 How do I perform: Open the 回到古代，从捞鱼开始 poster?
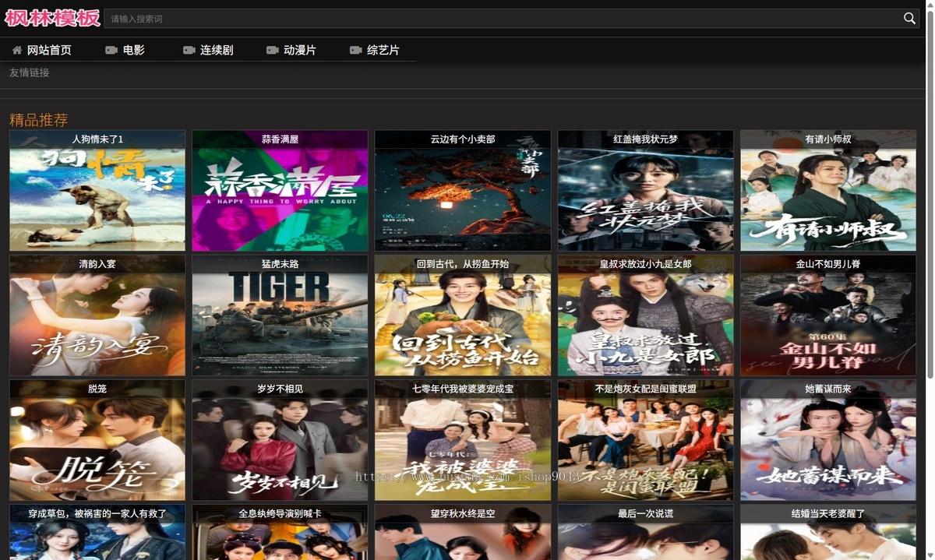tap(463, 315)
